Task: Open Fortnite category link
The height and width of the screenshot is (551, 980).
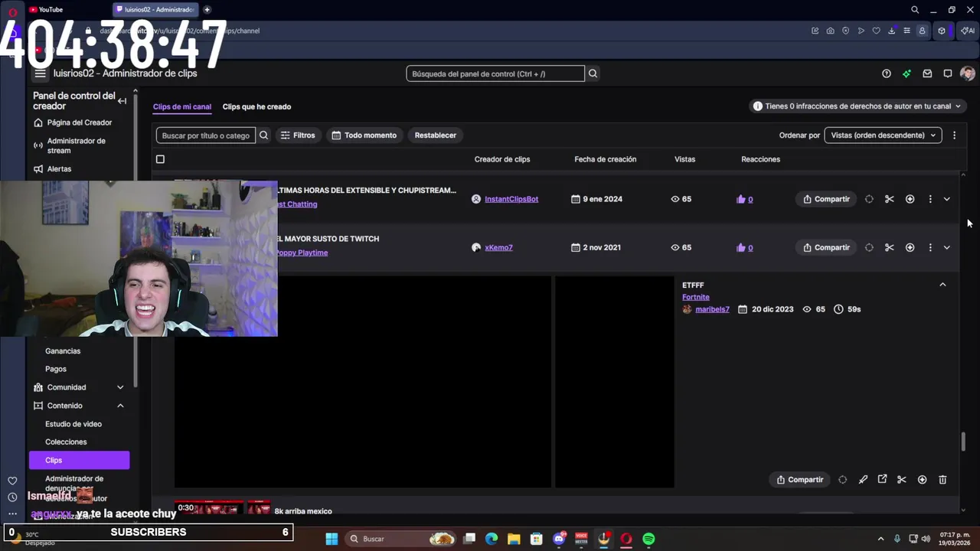Action: pyautogui.click(x=696, y=297)
